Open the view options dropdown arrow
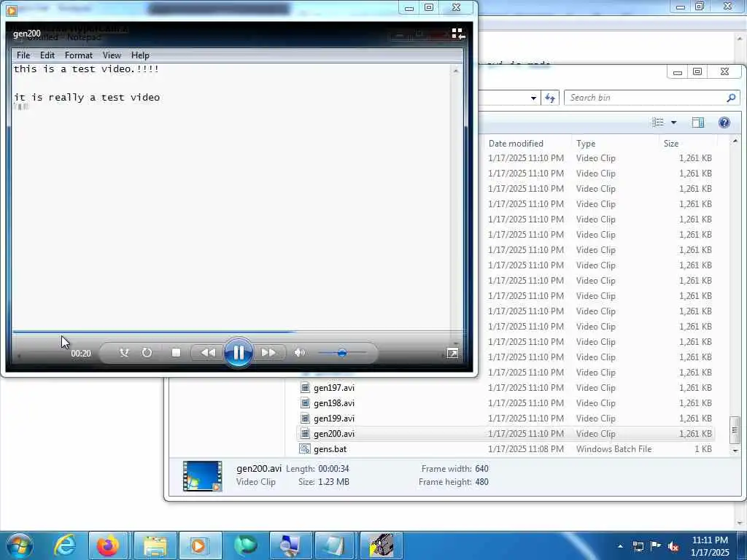Screen dimensions: 747x560 click(x=673, y=122)
